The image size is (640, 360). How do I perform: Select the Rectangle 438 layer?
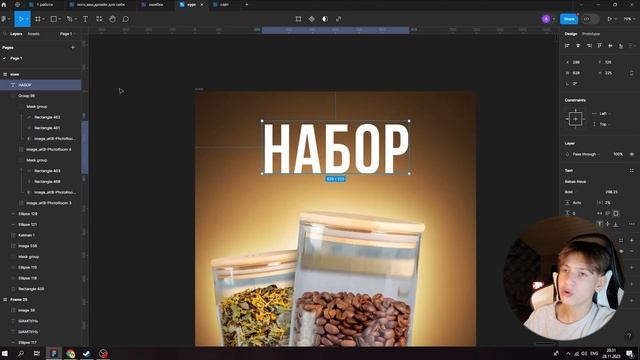click(31, 289)
